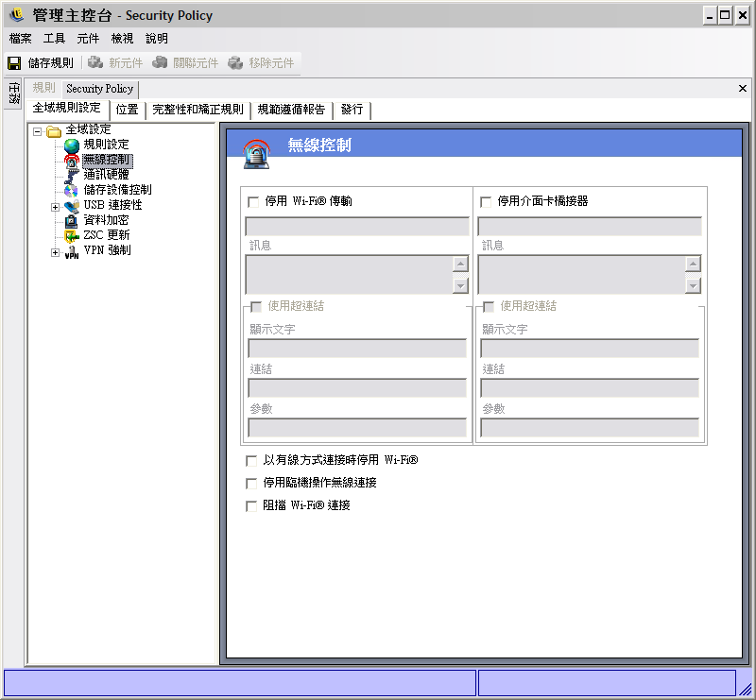Check 阻擋 Wi-Fi® 連接 option
Screen dimensions: 756x700
coord(251,505)
